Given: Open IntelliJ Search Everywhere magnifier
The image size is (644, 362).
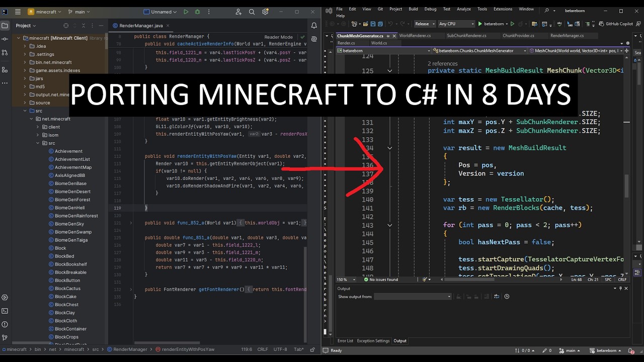Looking at the screenshot, I should 252,12.
